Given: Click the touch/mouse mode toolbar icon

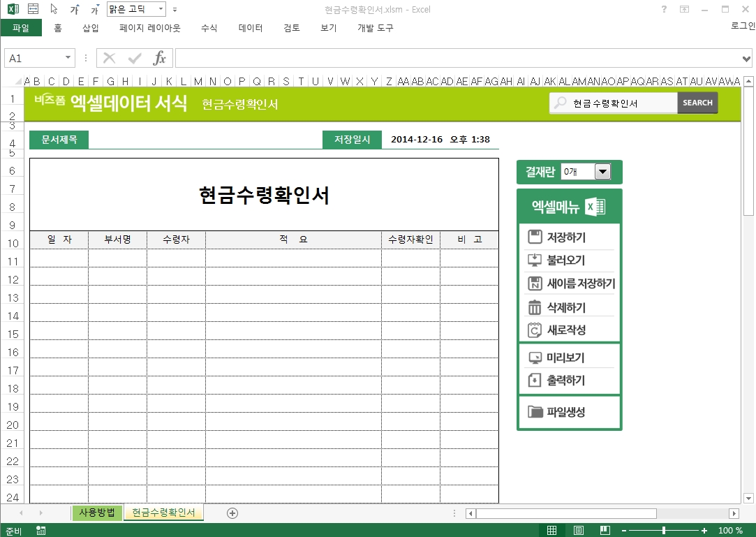Looking at the screenshot, I should (x=34, y=8).
